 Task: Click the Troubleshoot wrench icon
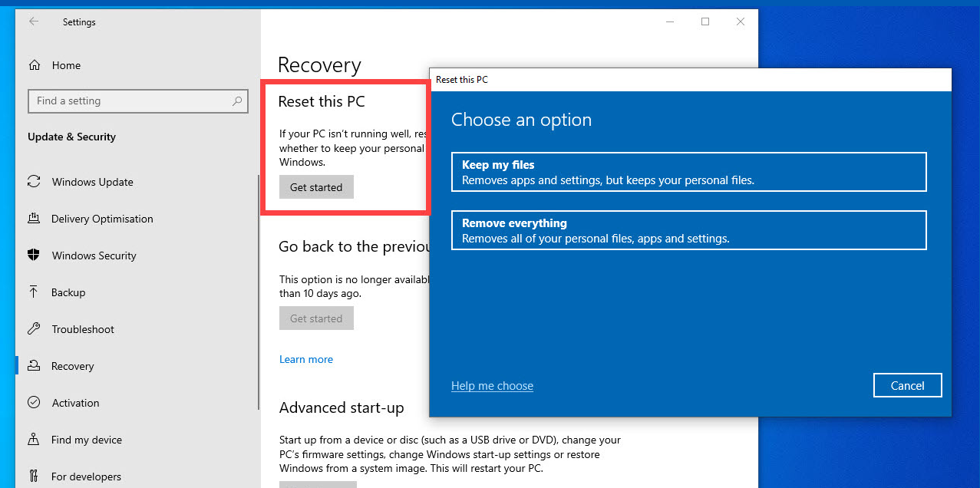[34, 329]
